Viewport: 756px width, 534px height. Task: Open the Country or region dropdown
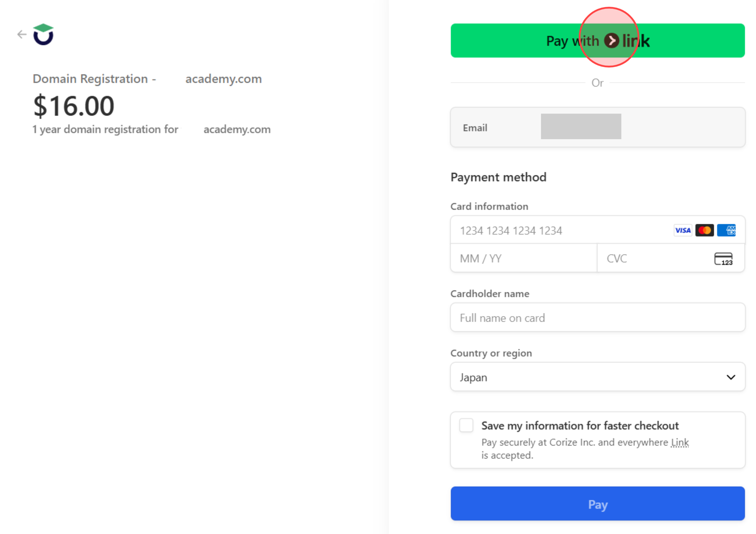point(597,377)
